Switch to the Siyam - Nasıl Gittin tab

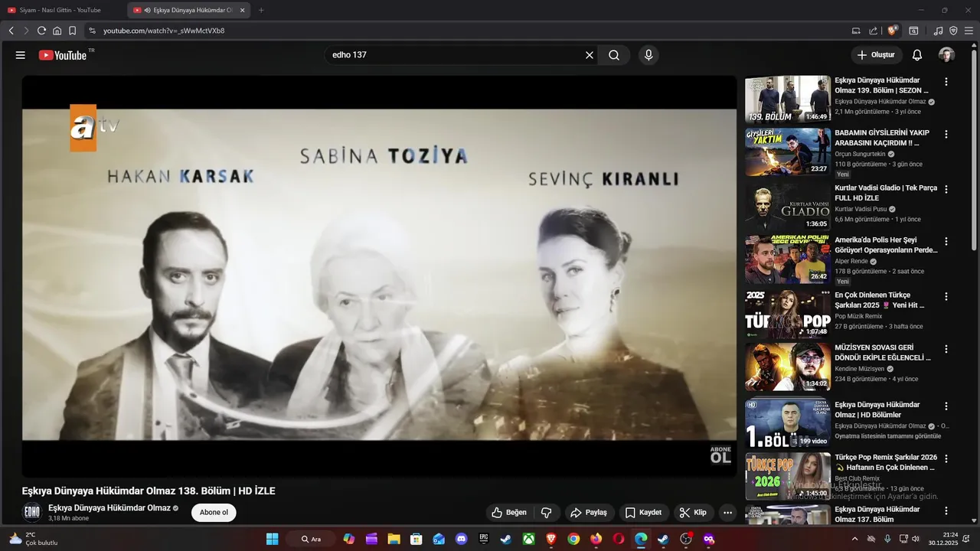pos(60,10)
